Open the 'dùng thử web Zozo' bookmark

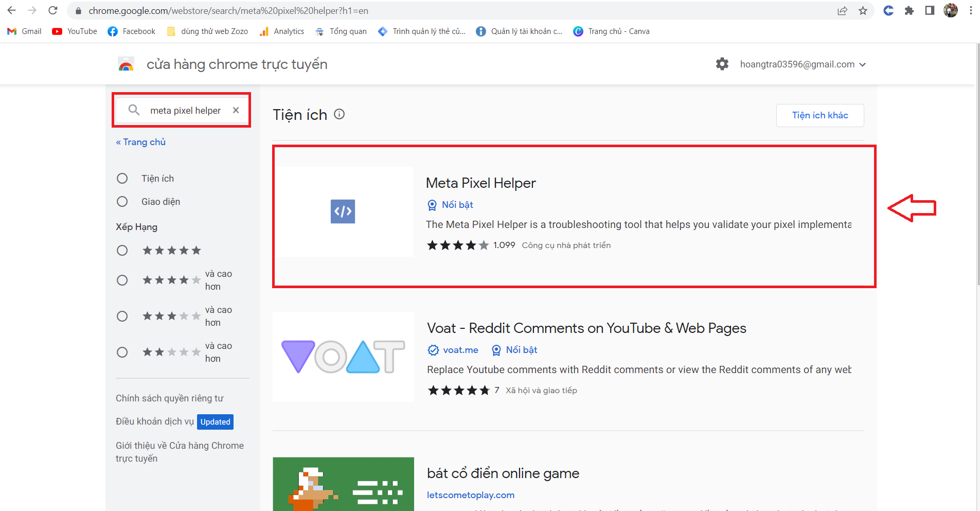click(207, 31)
